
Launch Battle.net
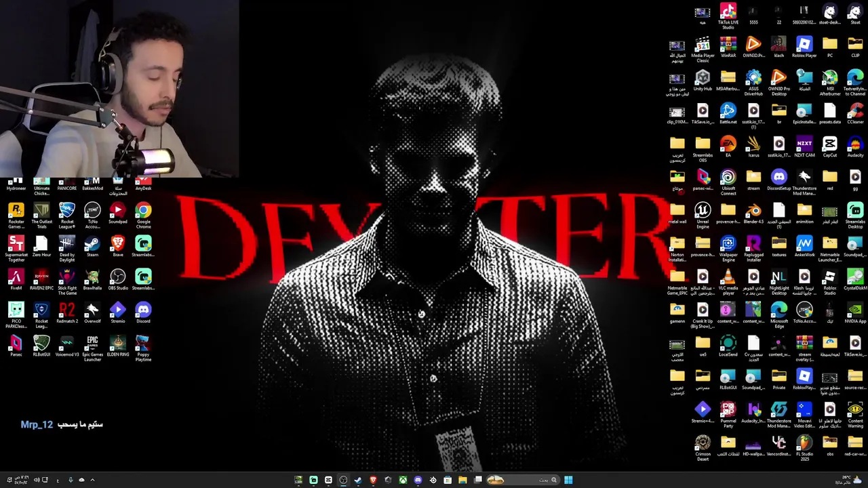point(728,113)
